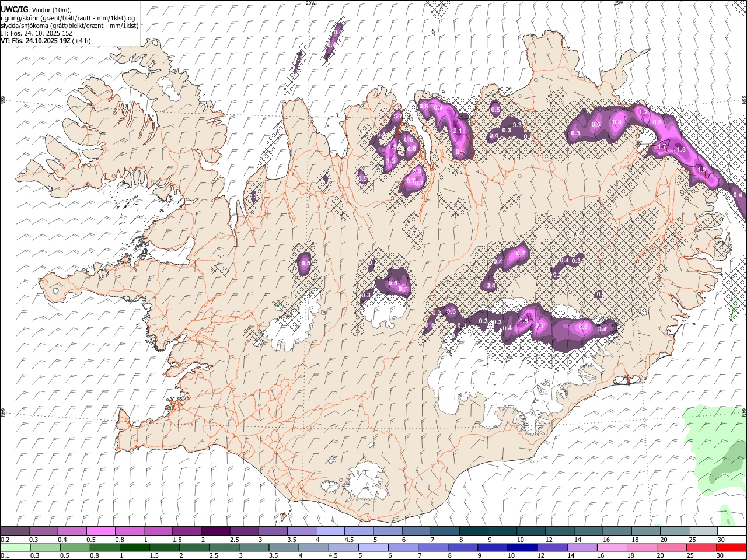Image resolution: width=747 pixels, height=560 pixels.
Task: Select the darkest purple 2 swatch in the snow scale
Action: 215,531
